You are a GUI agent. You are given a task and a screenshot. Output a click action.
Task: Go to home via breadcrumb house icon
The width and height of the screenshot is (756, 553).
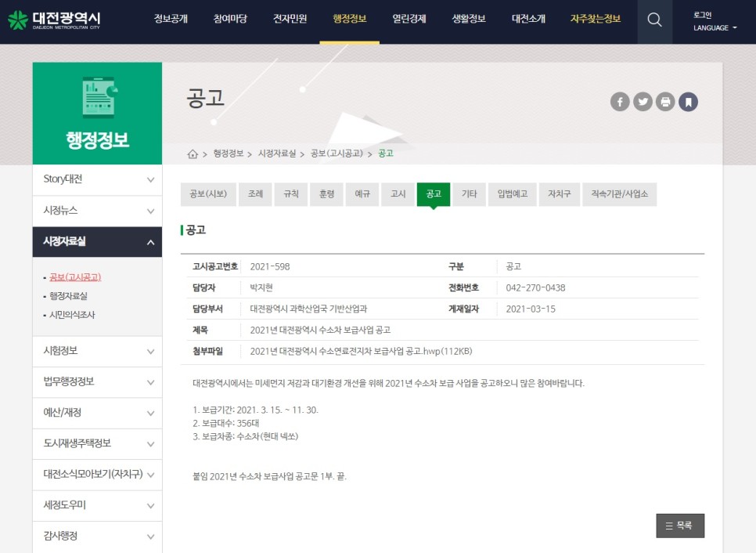(x=193, y=154)
